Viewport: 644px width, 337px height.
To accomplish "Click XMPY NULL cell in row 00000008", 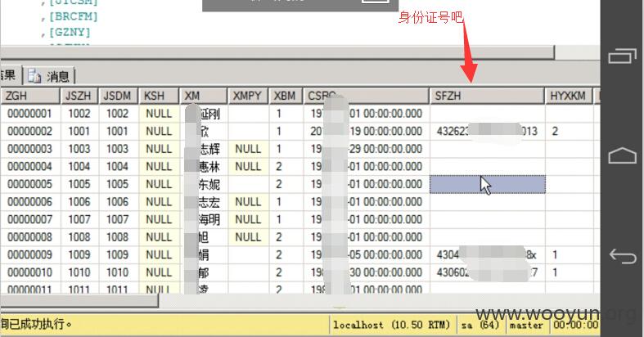I will (248, 237).
